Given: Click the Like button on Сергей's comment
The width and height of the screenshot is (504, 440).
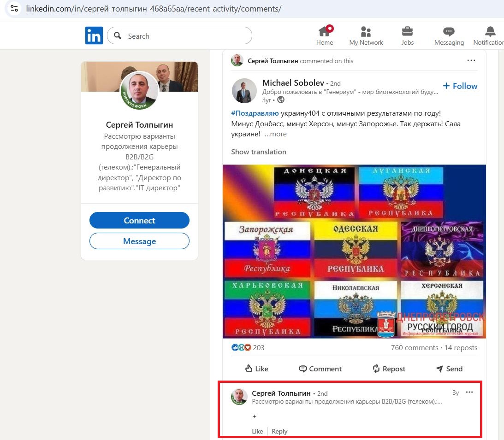Looking at the screenshot, I should 257,431.
